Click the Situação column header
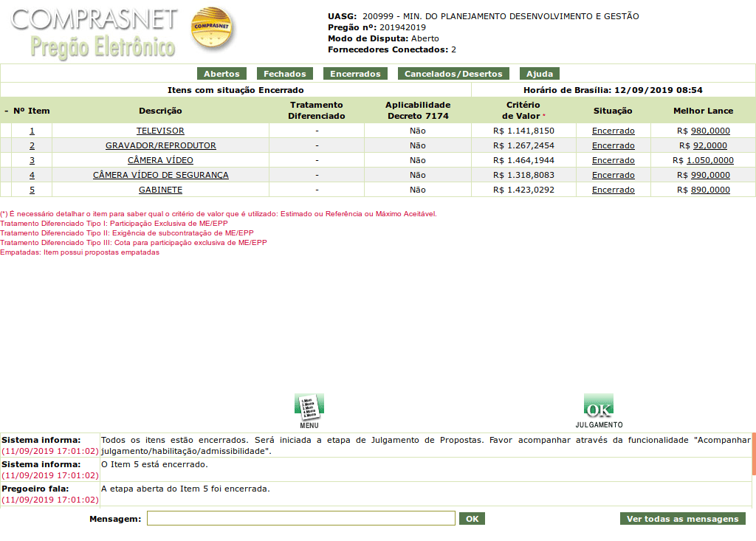Image resolution: width=756 pixels, height=541 pixels. point(613,111)
